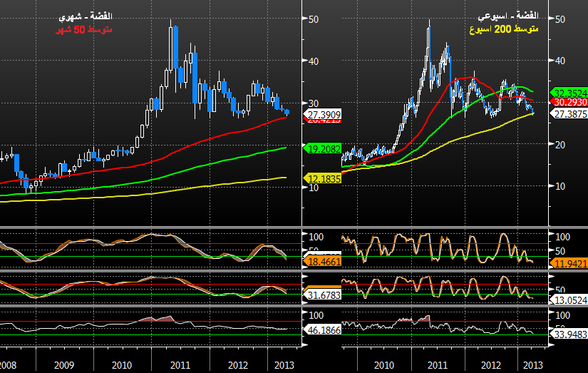Screen dimensions: 588x373
Task: Click the 2010 label on weekly time axis
Action: coord(384,365)
